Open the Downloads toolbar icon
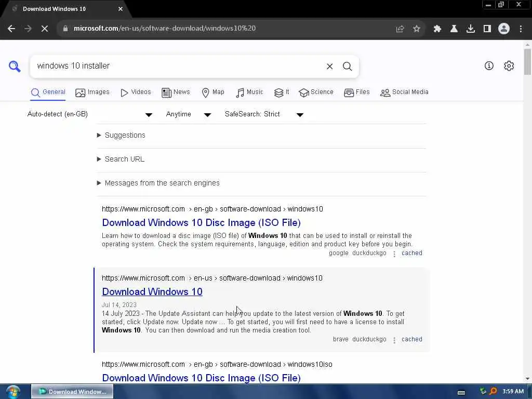The width and height of the screenshot is (532, 399). 471,29
